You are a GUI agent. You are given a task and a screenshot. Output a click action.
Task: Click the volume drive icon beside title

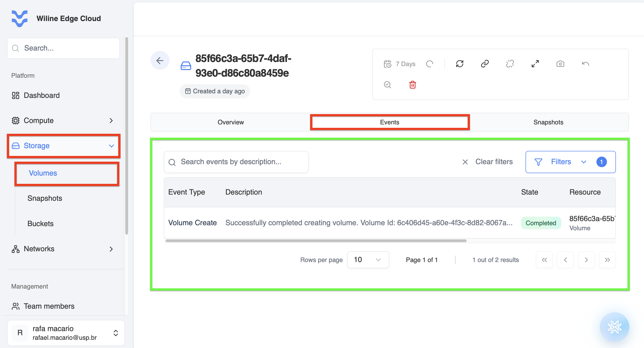pos(186,66)
